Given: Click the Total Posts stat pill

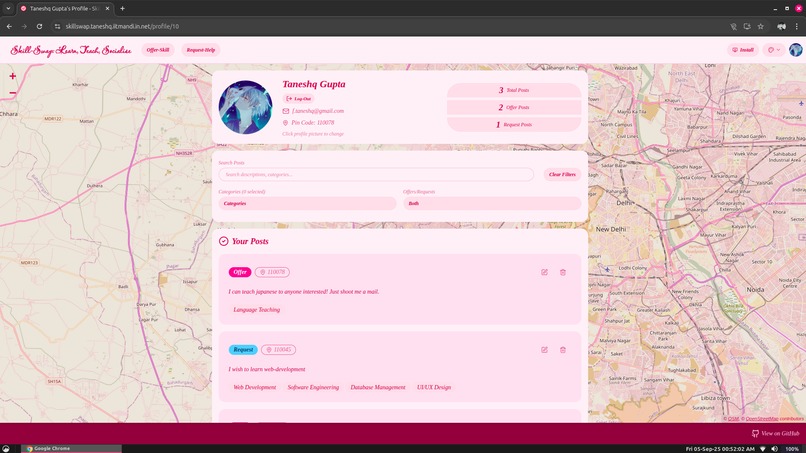Looking at the screenshot, I should [514, 90].
